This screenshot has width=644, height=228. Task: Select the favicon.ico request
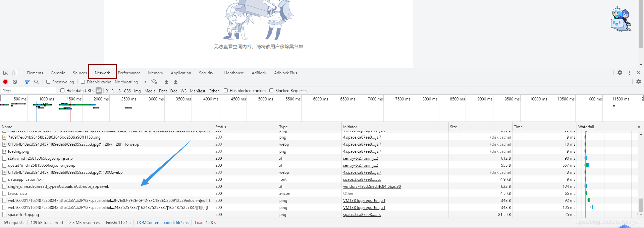coord(319,193)
